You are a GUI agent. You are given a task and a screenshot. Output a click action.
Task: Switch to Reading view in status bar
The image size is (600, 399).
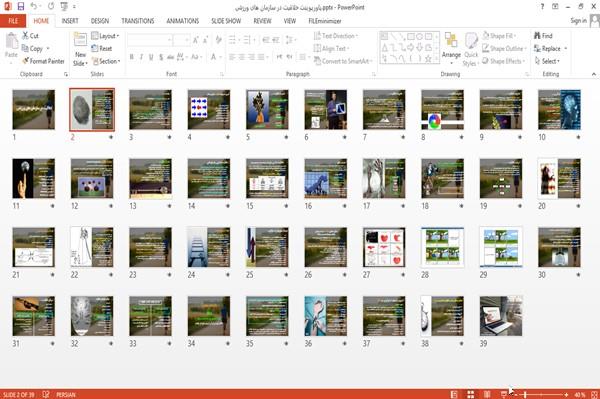point(487,394)
